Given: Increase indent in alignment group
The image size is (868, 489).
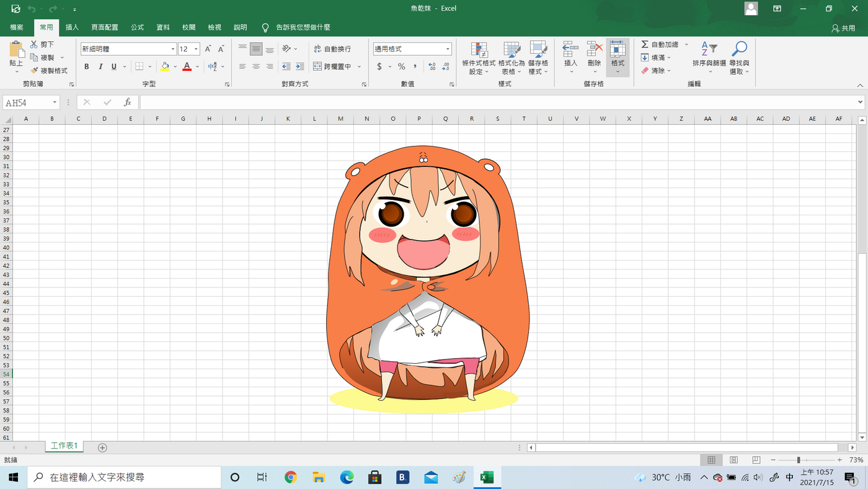Looking at the screenshot, I should coord(299,66).
